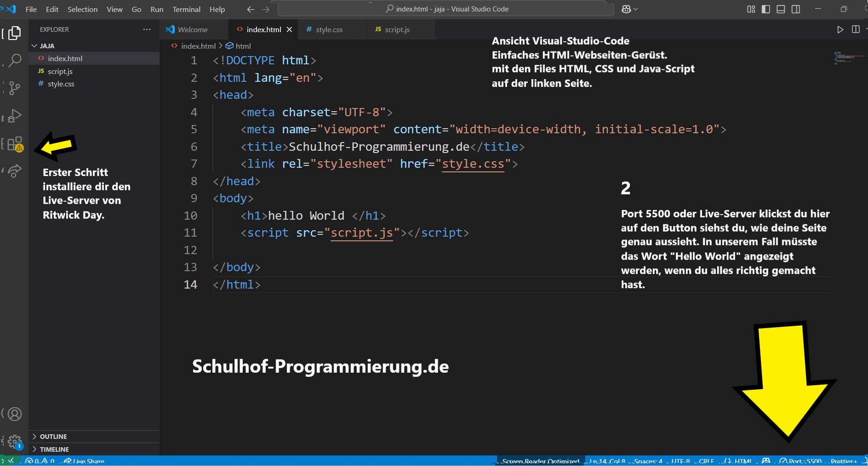This screenshot has width=868, height=466.
Task: Open the Customize Layout icon
Action: pos(751,9)
